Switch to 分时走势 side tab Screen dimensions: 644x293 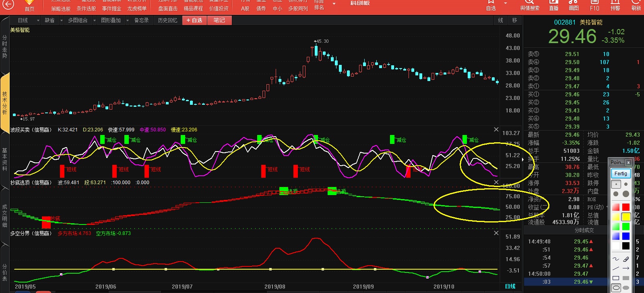[4, 46]
